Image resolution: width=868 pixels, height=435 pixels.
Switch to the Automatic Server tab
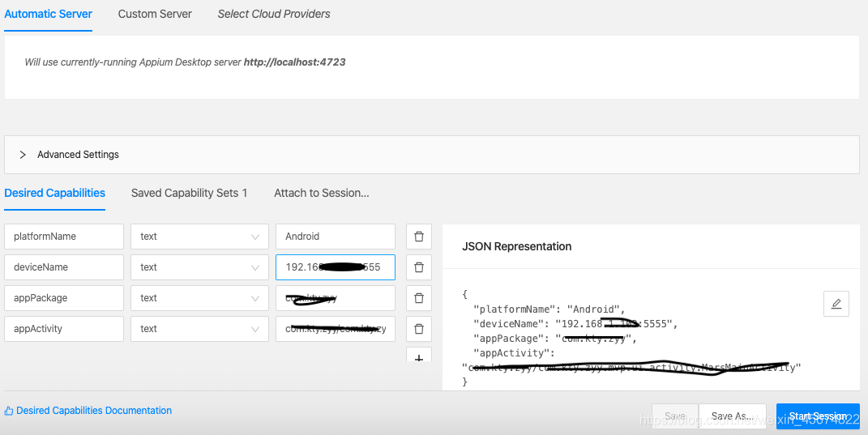click(48, 15)
